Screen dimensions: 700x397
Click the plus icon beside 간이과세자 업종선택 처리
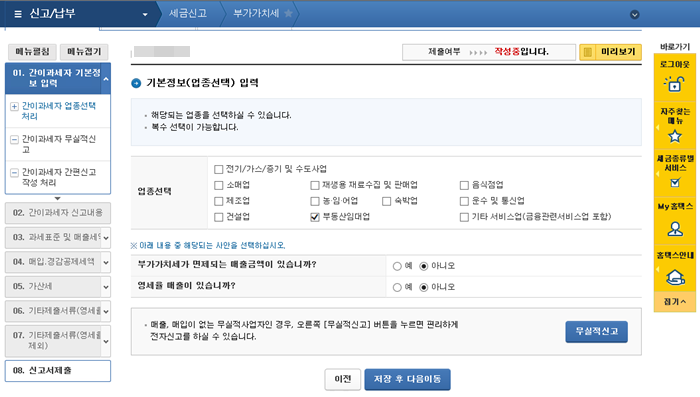pyautogui.click(x=14, y=106)
